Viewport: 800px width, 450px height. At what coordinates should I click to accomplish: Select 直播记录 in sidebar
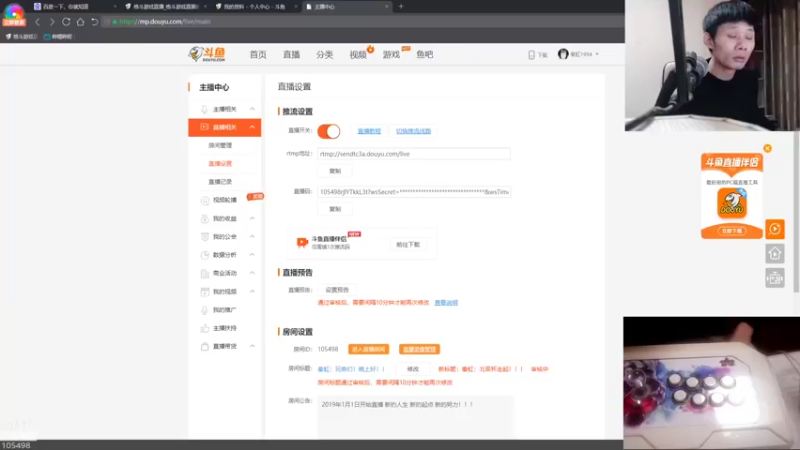tap(220, 182)
